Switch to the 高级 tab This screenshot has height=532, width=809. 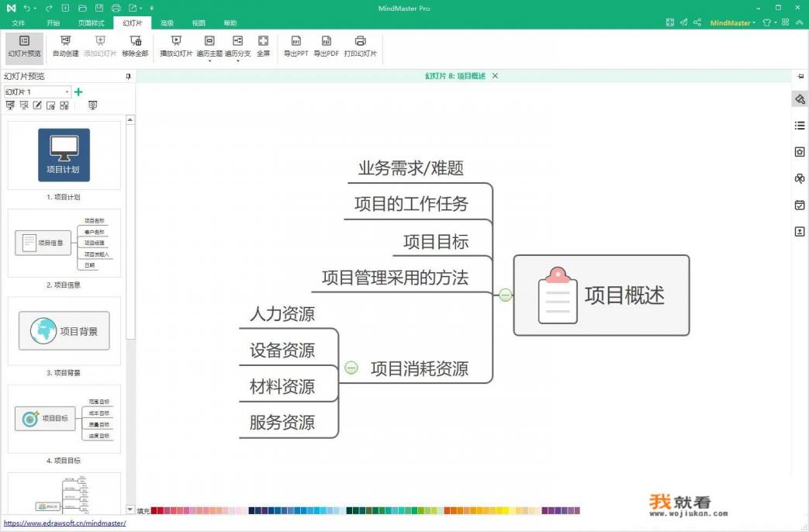coord(168,23)
